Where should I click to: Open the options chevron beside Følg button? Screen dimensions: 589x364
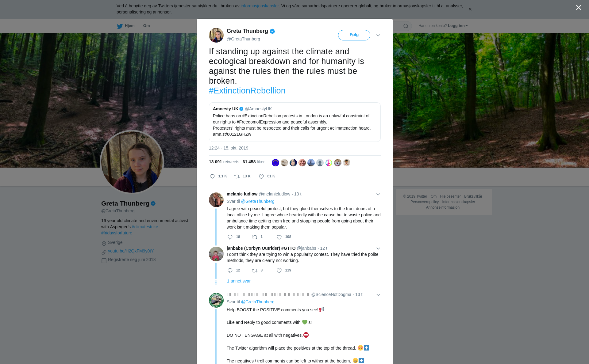378,35
